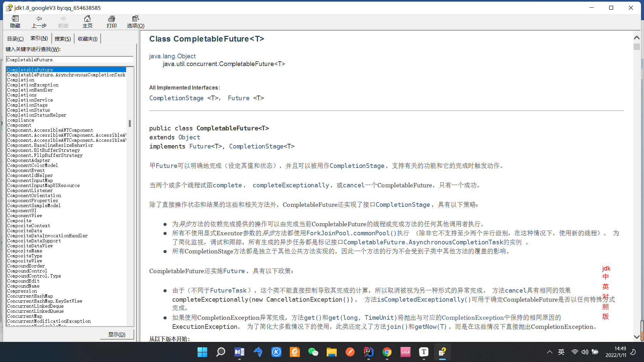The image size is (644, 362).
Task: Open Google Chrome from the taskbar
Action: click(x=387, y=352)
